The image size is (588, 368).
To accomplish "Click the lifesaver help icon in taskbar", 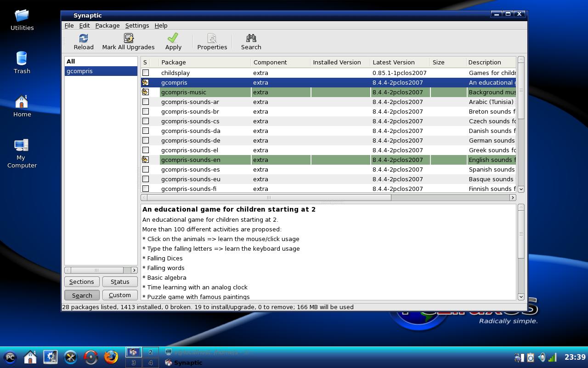I will click(x=91, y=357).
